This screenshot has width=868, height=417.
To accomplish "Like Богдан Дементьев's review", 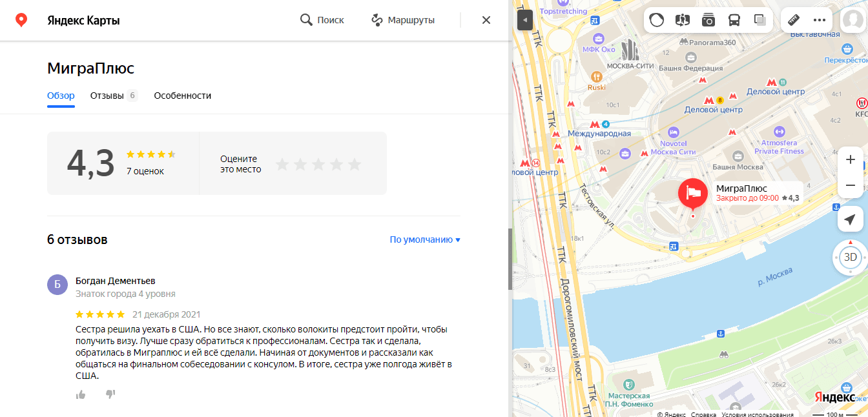I will (x=81, y=394).
